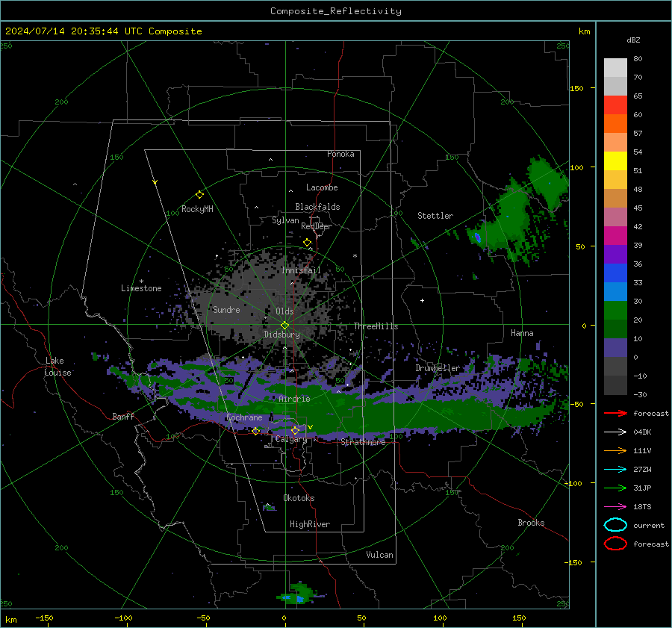Click the yellow diamond marker near RedDeer
This screenshot has height=628, width=672.
point(308,243)
